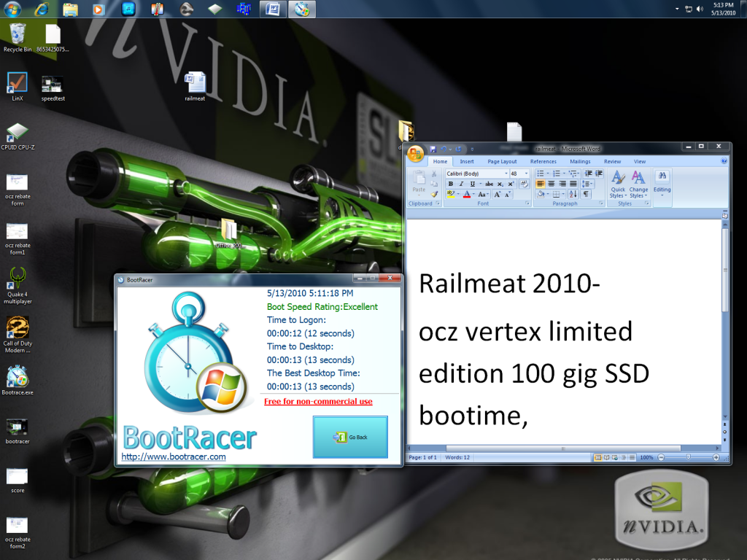Screen dimensions: 747x560
Task: Open Change Case dropdown
Action: click(483, 194)
